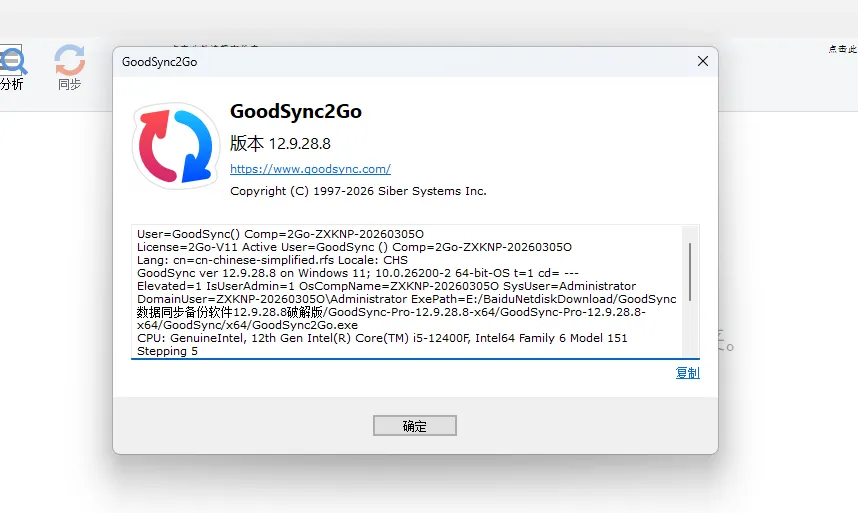
Task: Close the GoodSync2Go about dialog
Action: tap(703, 61)
